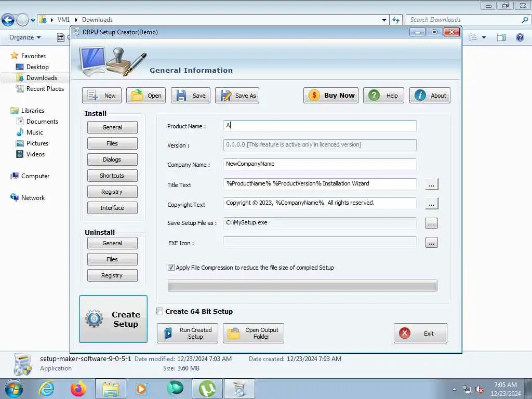Select Downloads in Explorer sidebar
Screen dimensions: 532x399
37,78
